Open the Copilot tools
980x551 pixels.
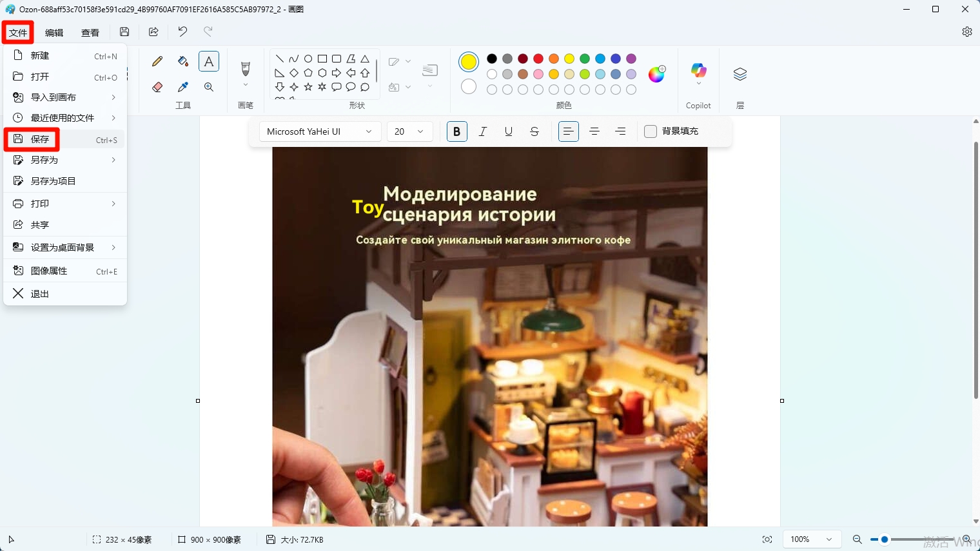tap(698, 72)
